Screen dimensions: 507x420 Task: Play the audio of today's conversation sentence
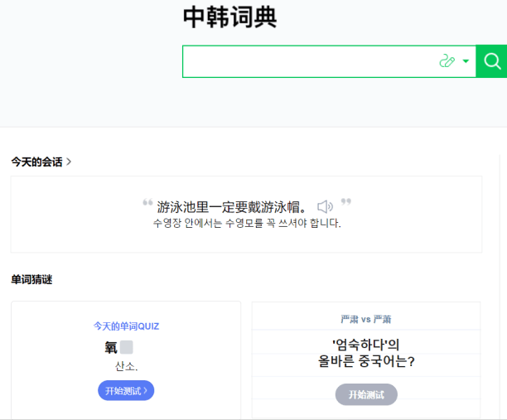tap(325, 206)
